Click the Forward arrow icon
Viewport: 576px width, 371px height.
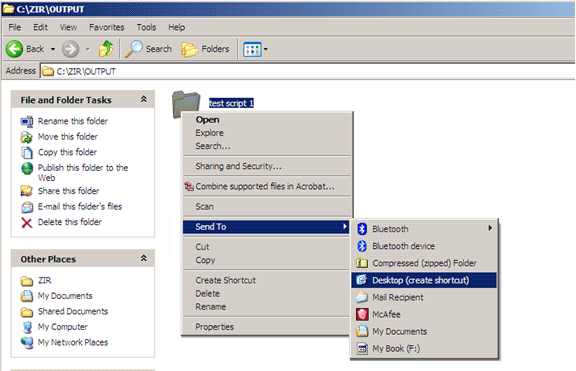coord(70,49)
